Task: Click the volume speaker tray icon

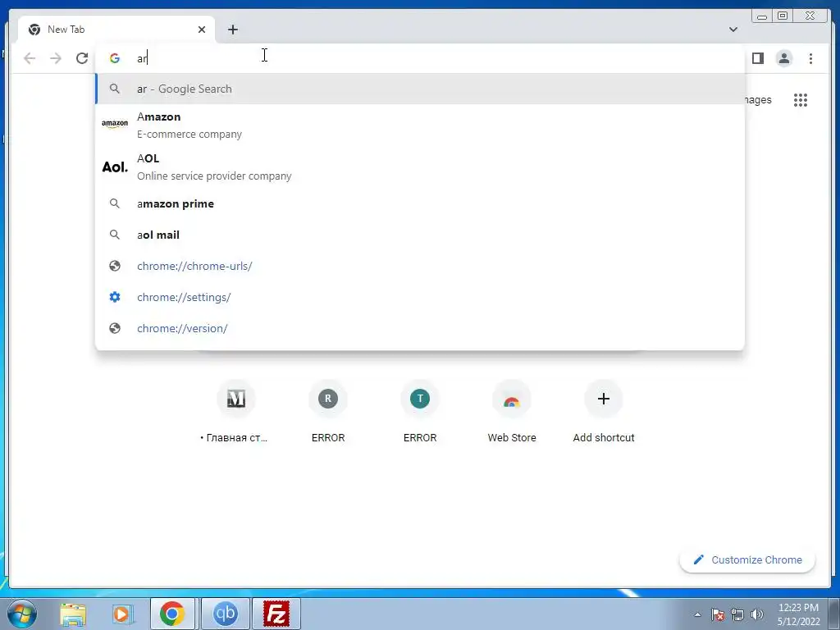Action: pos(757,614)
